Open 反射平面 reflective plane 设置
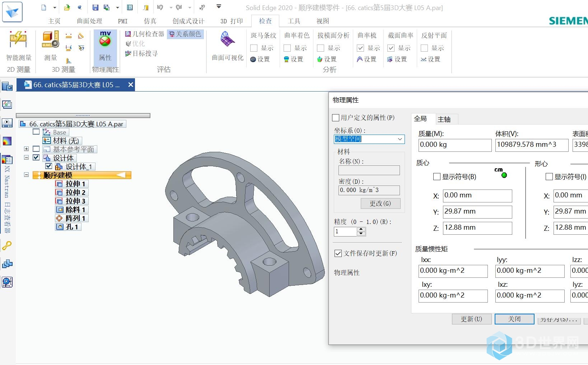This screenshot has width=588, height=365. click(430, 59)
